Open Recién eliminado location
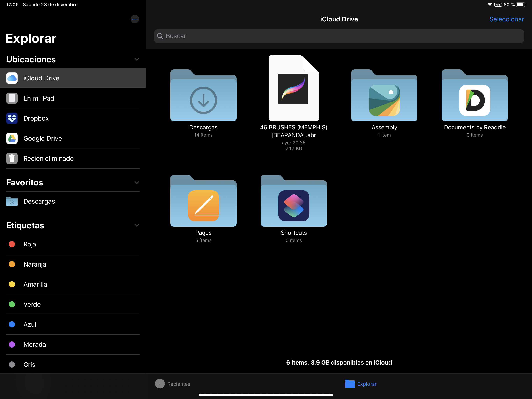The width and height of the screenshot is (532, 399). pyautogui.click(x=73, y=158)
